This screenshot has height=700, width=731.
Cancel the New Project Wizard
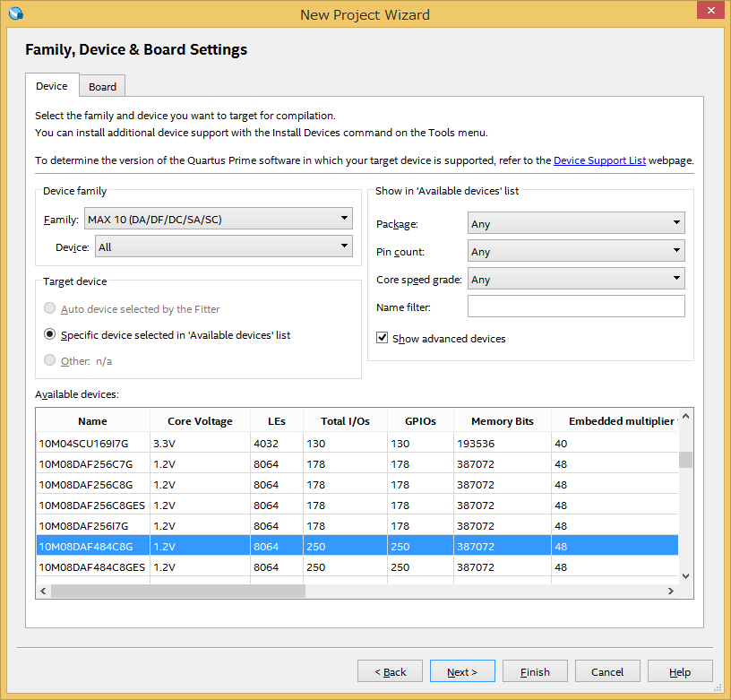[607, 671]
